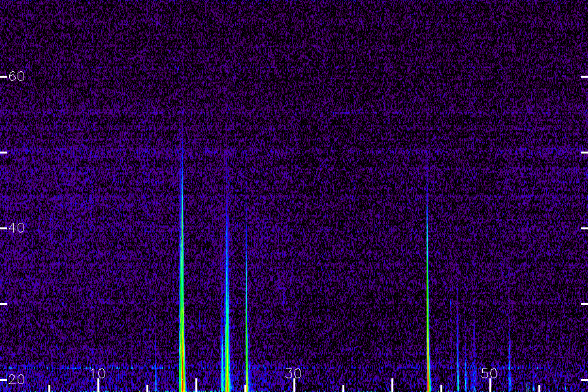Click the "10" horizontal axis label
588x392 pixels.
tap(98, 374)
